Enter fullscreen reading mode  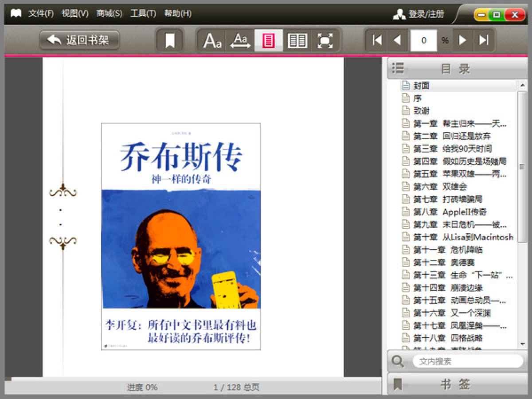click(x=325, y=40)
